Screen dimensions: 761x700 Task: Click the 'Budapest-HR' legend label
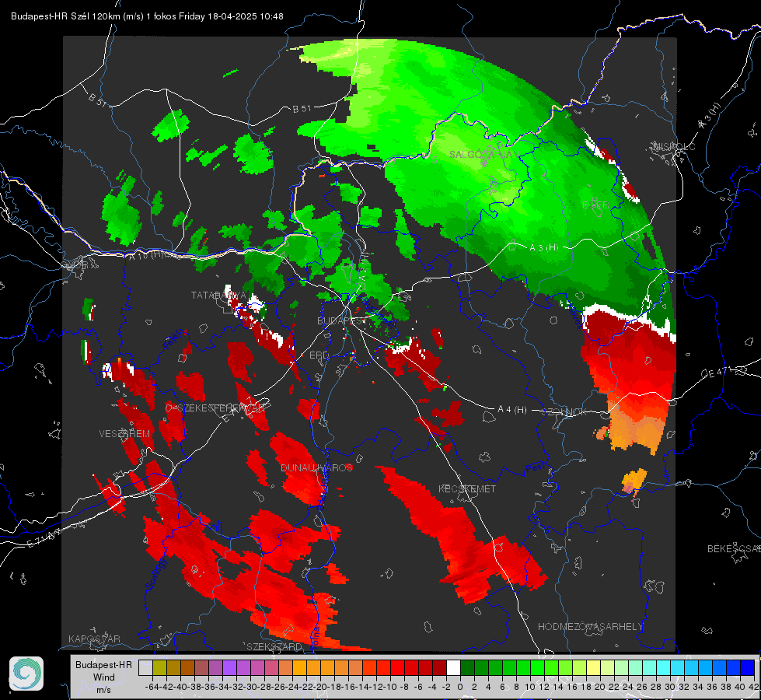point(103,664)
